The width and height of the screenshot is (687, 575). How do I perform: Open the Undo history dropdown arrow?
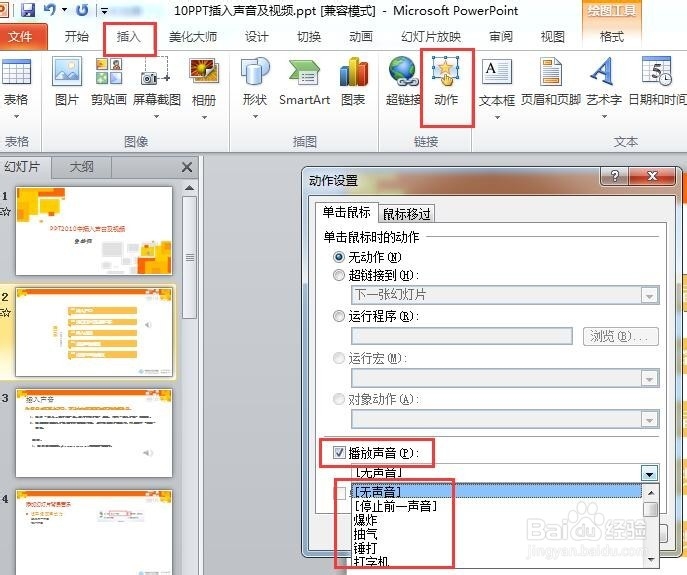pos(64,10)
